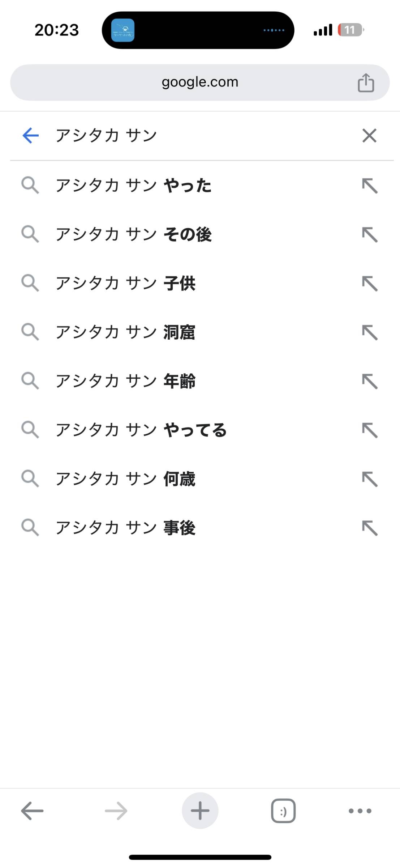Tap magnifier icon beside '子供' suggestion
Image resolution: width=400 pixels, height=868 pixels.
(30, 283)
